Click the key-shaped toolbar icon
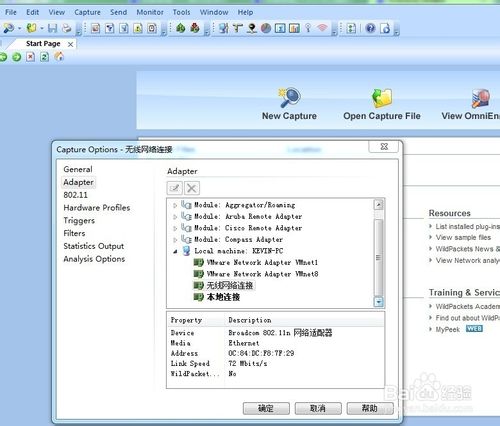Image resolution: width=500 pixels, height=426 pixels. click(x=308, y=28)
